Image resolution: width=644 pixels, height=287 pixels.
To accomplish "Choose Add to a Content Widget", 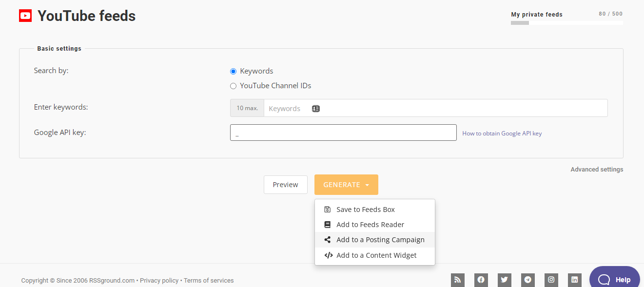I will coord(375,255).
